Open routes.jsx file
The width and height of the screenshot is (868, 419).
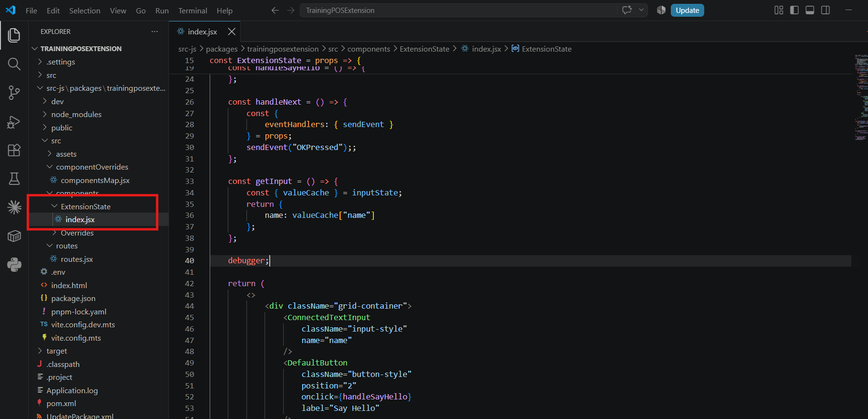click(x=98, y=259)
